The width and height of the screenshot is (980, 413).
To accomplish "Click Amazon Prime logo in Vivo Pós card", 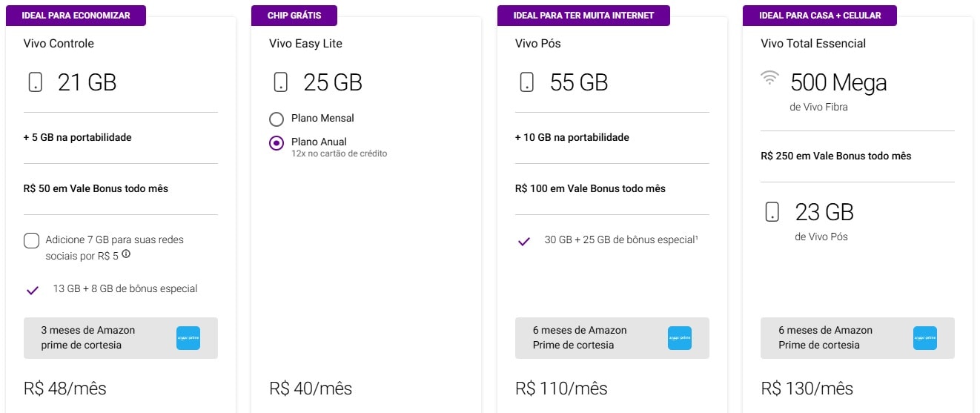I will coord(680,338).
